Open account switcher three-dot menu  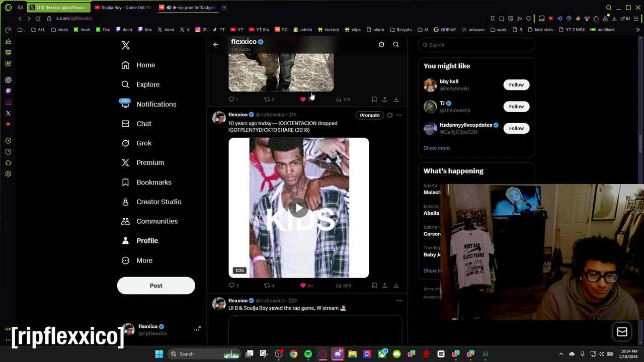point(197,330)
